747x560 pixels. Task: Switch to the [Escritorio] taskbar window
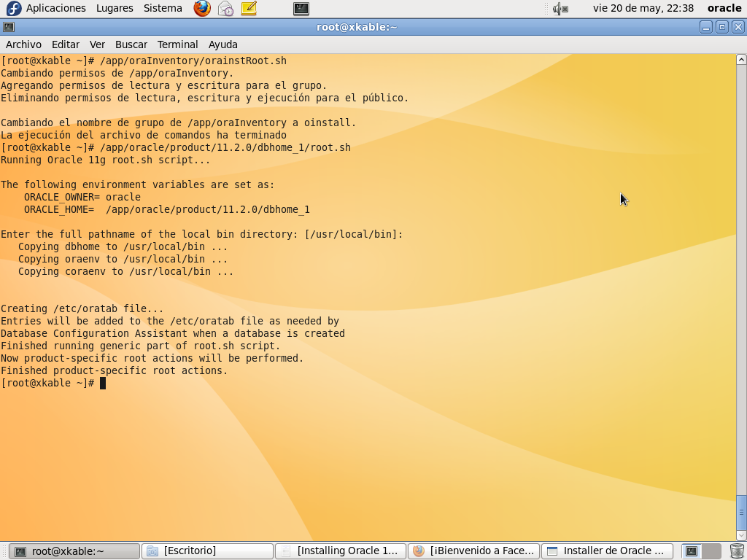[207, 551]
